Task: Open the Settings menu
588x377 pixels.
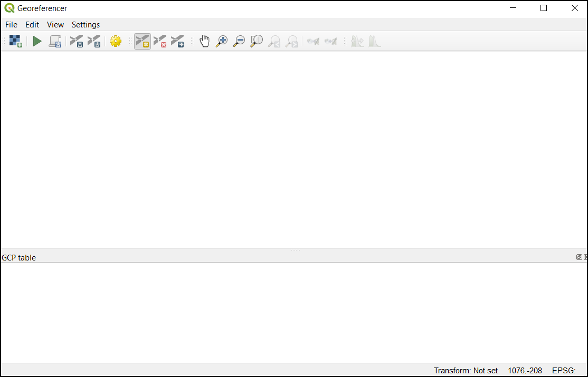Action: [x=86, y=25]
